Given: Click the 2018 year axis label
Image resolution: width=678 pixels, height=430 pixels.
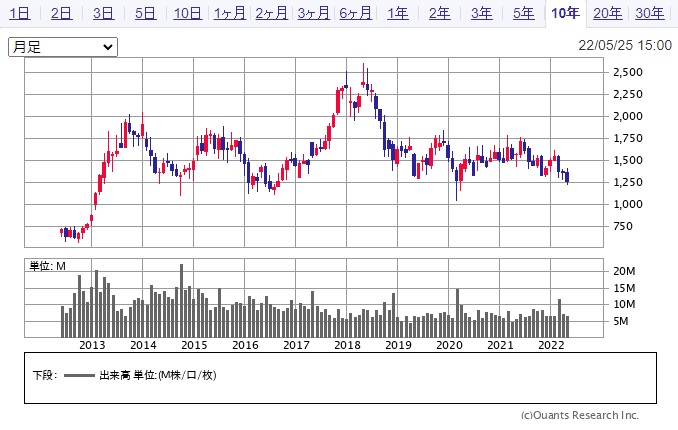Looking at the screenshot, I should [347, 345].
